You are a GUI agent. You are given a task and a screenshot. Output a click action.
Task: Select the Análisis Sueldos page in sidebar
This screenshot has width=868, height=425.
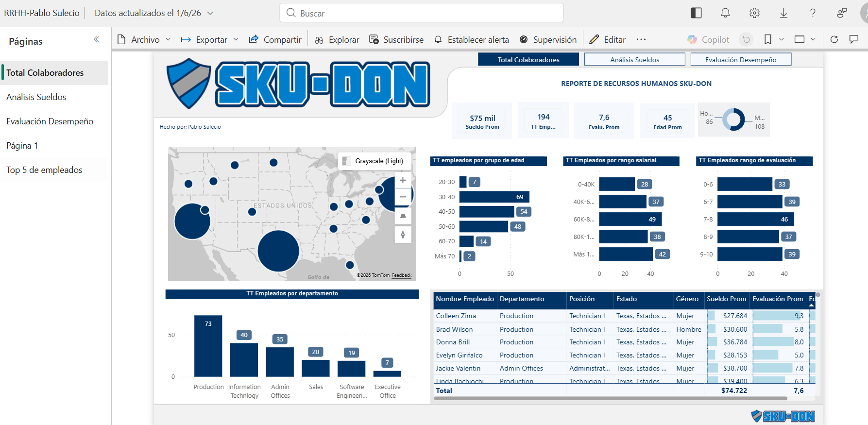tap(54, 97)
